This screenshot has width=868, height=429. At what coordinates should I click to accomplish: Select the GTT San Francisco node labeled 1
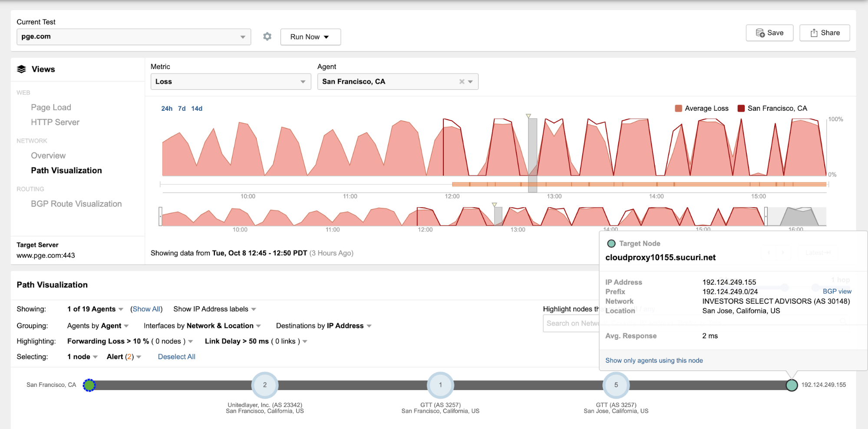click(440, 385)
